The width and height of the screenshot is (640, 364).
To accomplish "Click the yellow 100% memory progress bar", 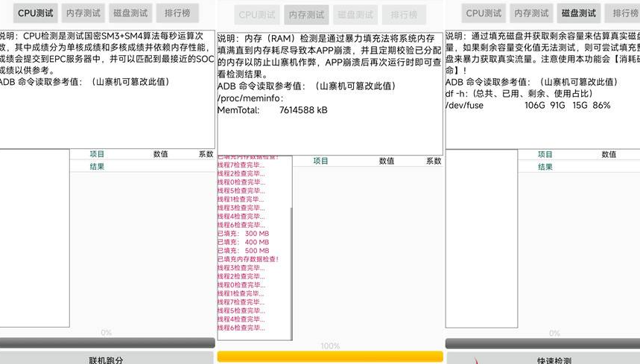I will point(330,357).
